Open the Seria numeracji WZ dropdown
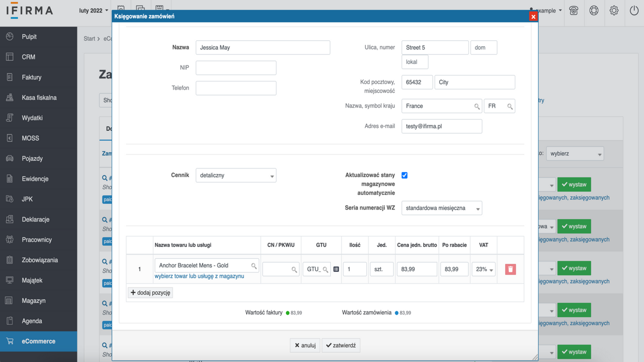 point(442,208)
